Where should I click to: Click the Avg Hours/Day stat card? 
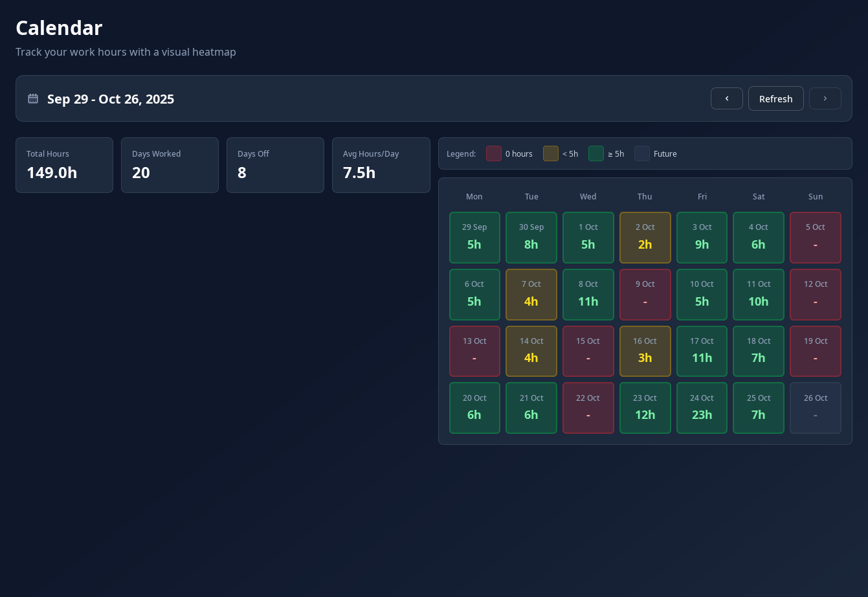click(381, 165)
